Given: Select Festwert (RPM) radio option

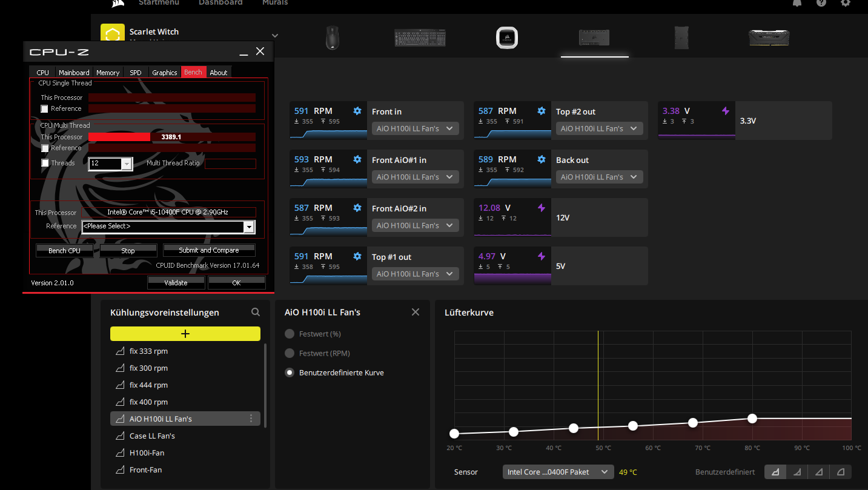Looking at the screenshot, I should click(x=290, y=353).
